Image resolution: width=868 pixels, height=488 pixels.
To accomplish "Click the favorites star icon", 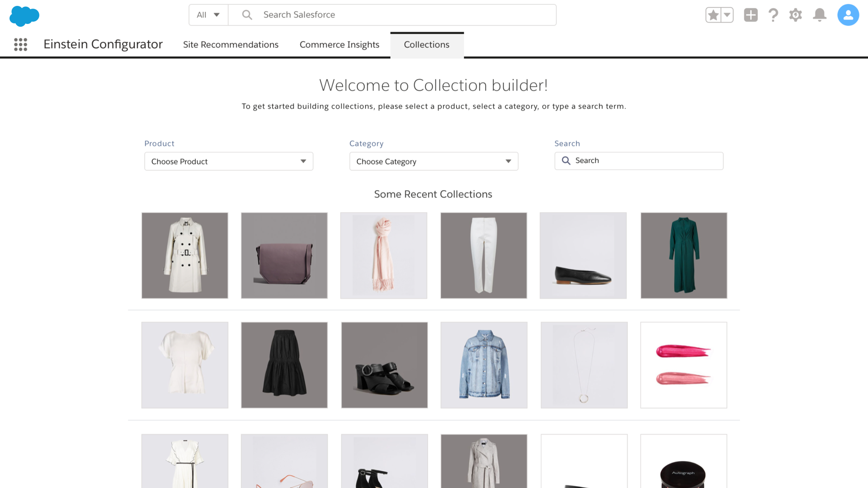I will click(x=713, y=15).
